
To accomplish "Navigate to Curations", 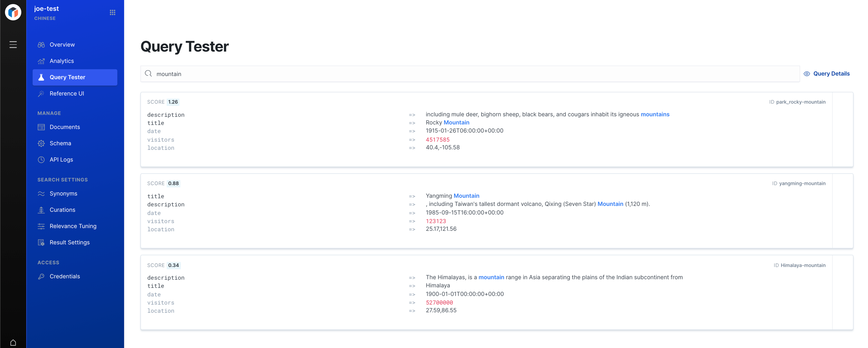I will coord(62,210).
